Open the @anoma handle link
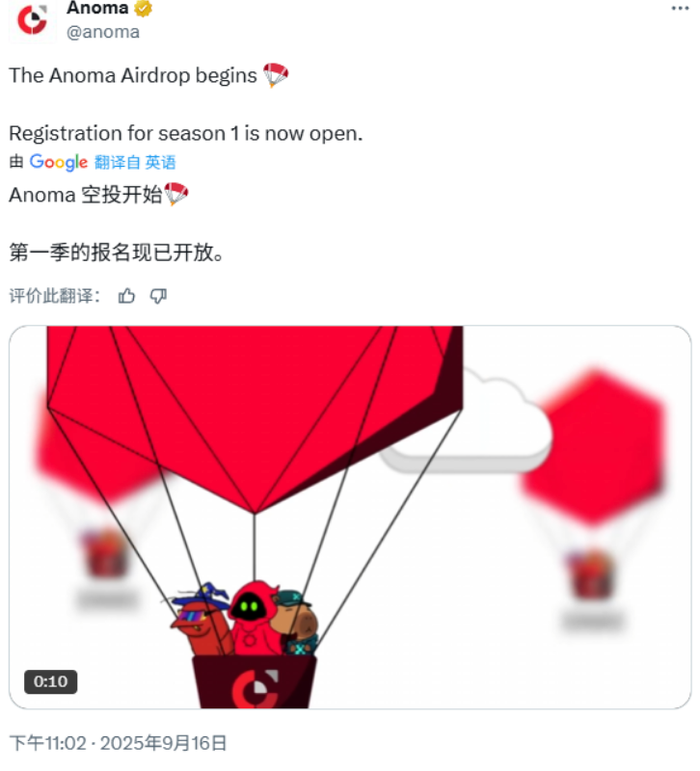Screen dimensions: 700x771 (103, 32)
